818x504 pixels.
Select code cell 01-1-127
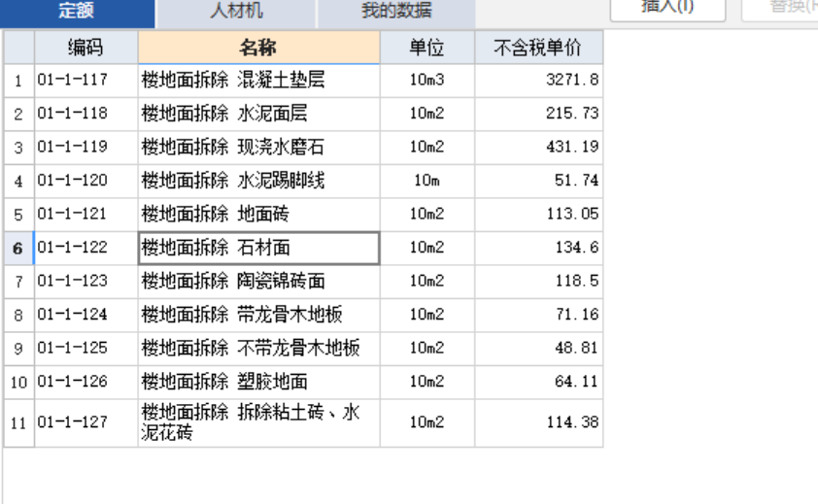[86, 422]
